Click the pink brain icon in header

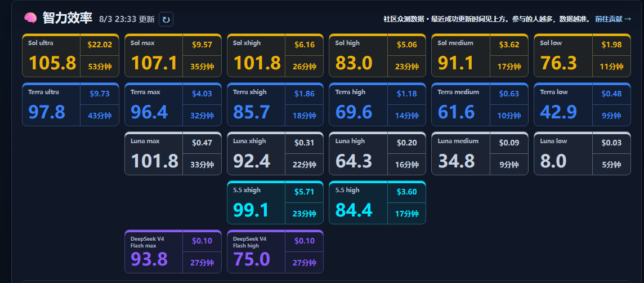click(x=30, y=18)
